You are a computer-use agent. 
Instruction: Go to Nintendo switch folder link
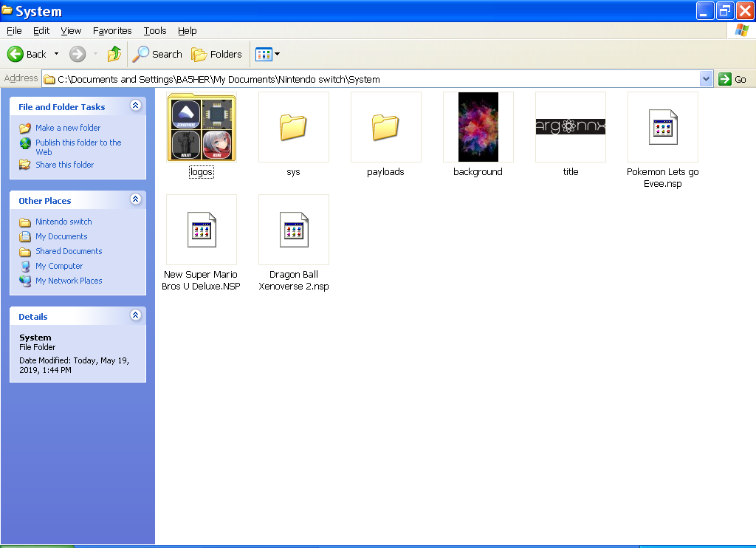[x=63, y=222]
